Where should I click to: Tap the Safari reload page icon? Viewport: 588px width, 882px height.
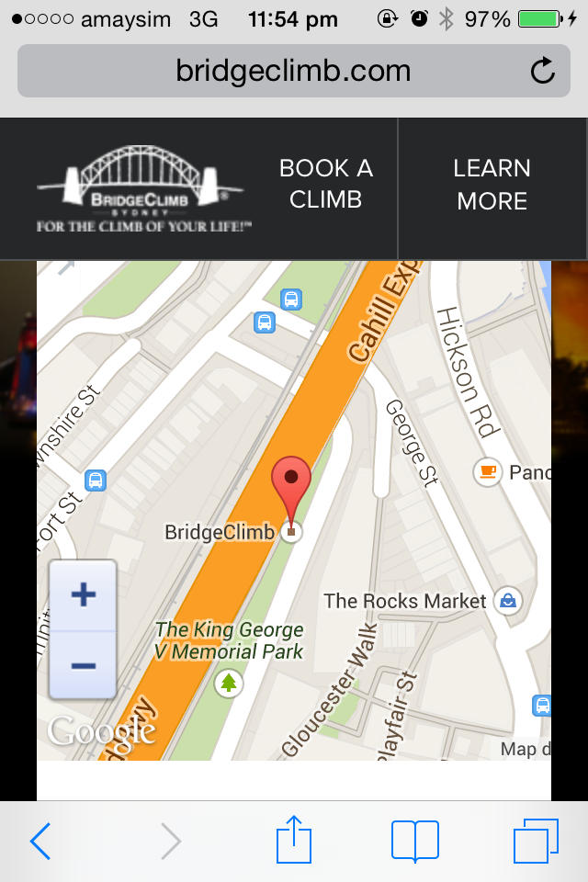542,71
